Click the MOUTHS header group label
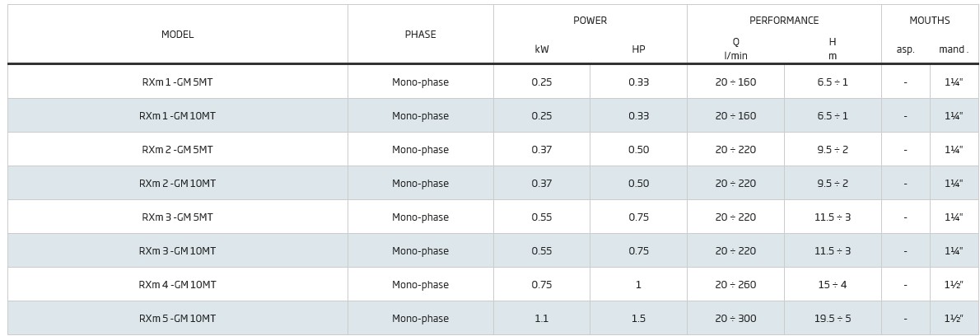 (929, 21)
